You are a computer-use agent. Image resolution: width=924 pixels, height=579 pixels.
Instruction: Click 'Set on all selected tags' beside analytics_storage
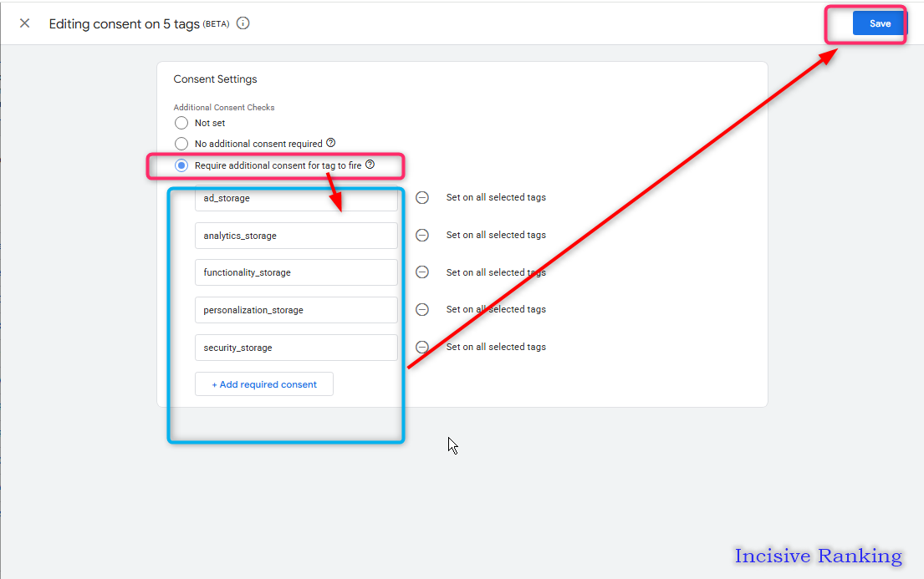pos(496,235)
